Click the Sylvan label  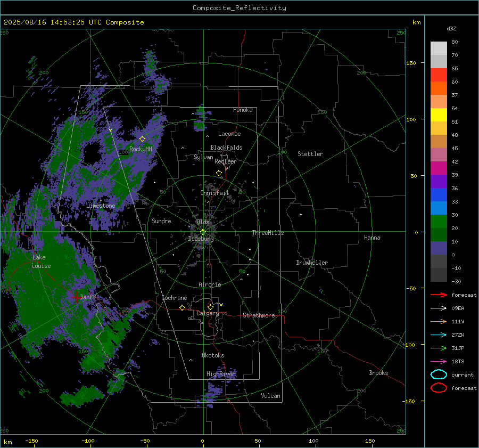203,157
